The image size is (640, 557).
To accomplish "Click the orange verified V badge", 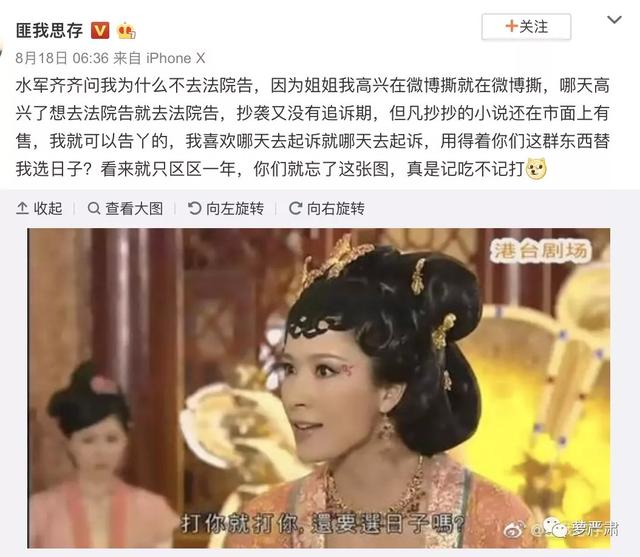I will [100, 31].
